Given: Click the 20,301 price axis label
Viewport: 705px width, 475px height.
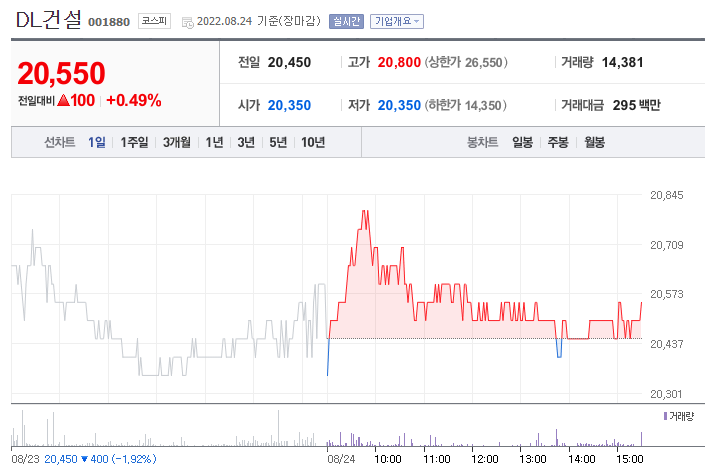Looking at the screenshot, I should pyautogui.click(x=666, y=394).
